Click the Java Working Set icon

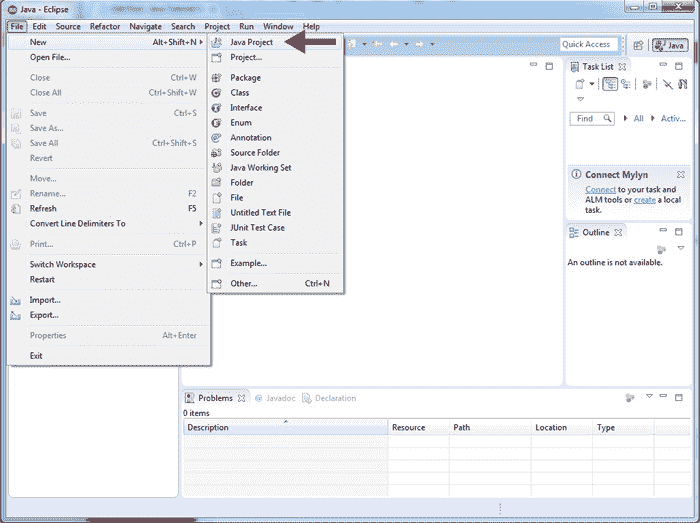click(x=217, y=168)
